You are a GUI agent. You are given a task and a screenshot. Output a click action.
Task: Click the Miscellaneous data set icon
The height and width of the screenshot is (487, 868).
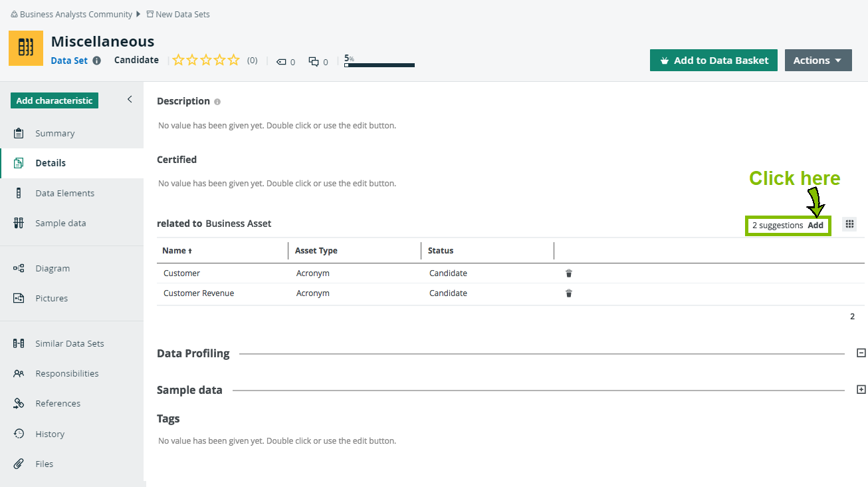(26, 48)
